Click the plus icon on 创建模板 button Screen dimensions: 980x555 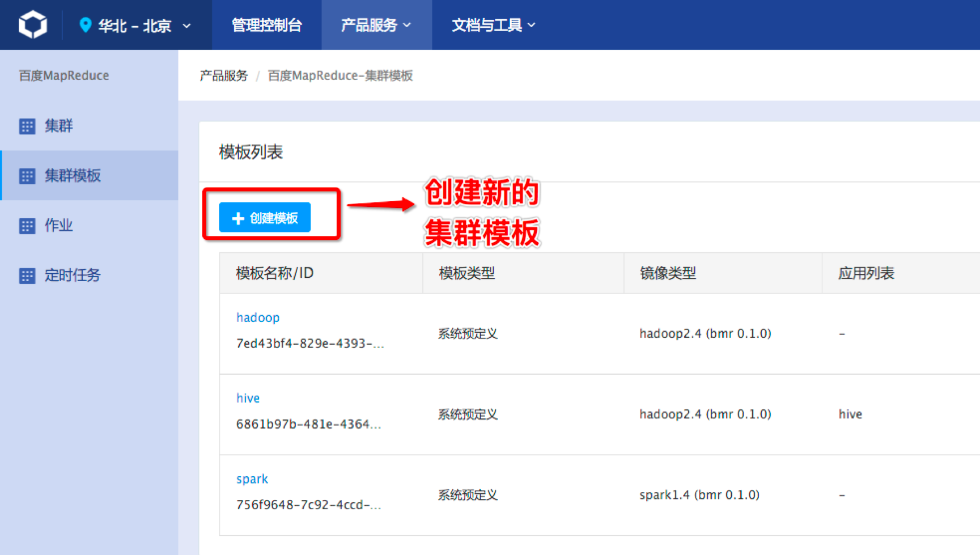(238, 218)
